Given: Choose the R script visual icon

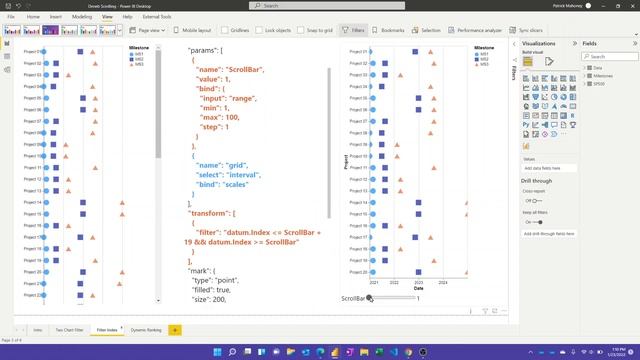Looking at the screenshot, I should coord(573,116).
